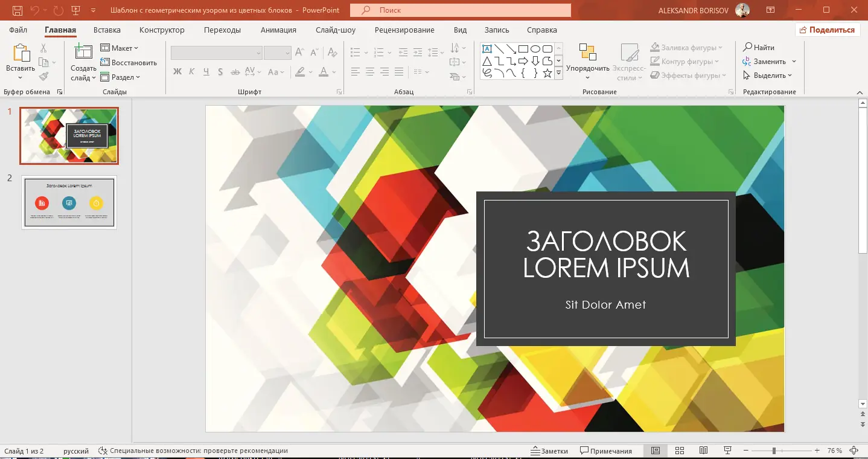Fit slide to current window
The width and height of the screenshot is (868, 459).
point(854,451)
